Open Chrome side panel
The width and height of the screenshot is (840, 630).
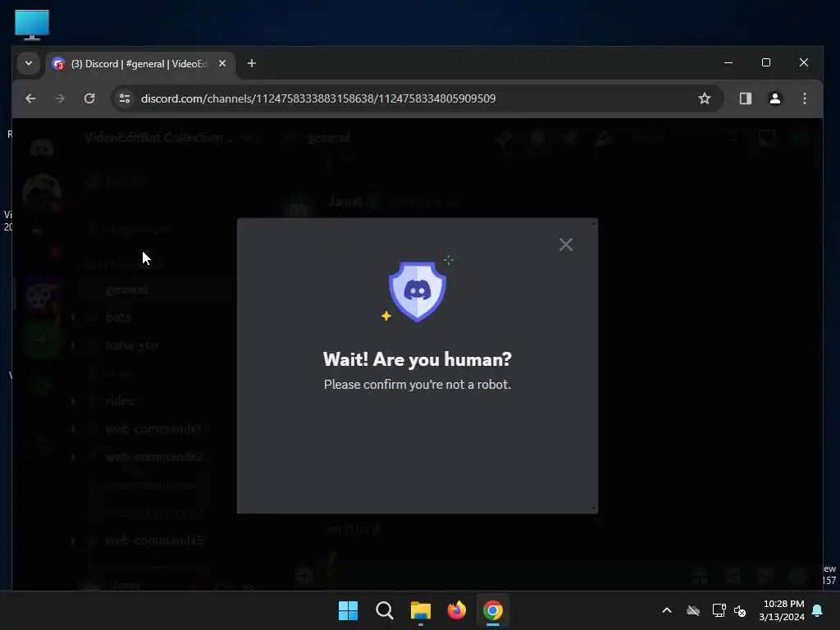(745, 98)
